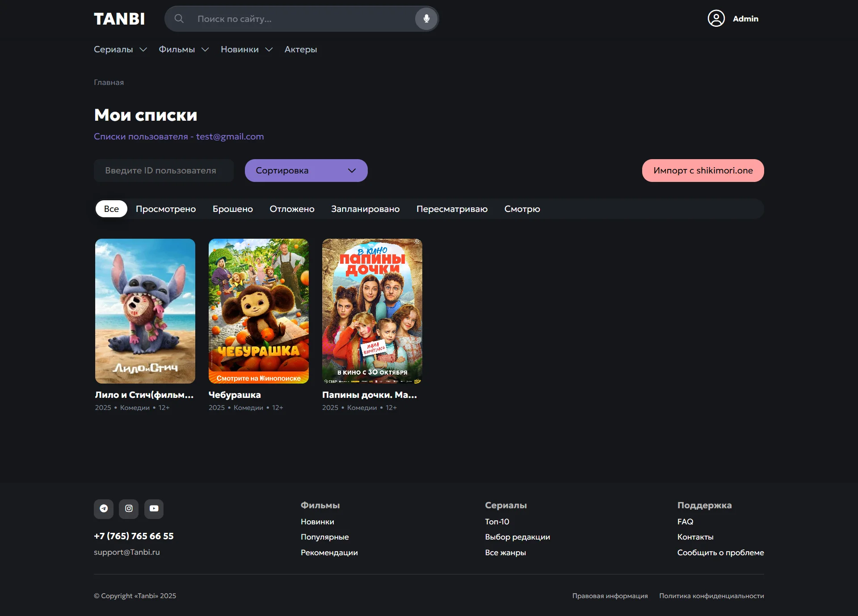858x616 pixels.
Task: Open the Сортировка dropdown
Action: tap(306, 170)
